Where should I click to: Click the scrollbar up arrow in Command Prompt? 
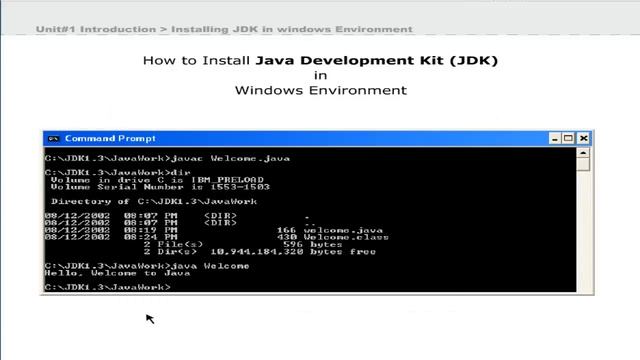pos(583,153)
